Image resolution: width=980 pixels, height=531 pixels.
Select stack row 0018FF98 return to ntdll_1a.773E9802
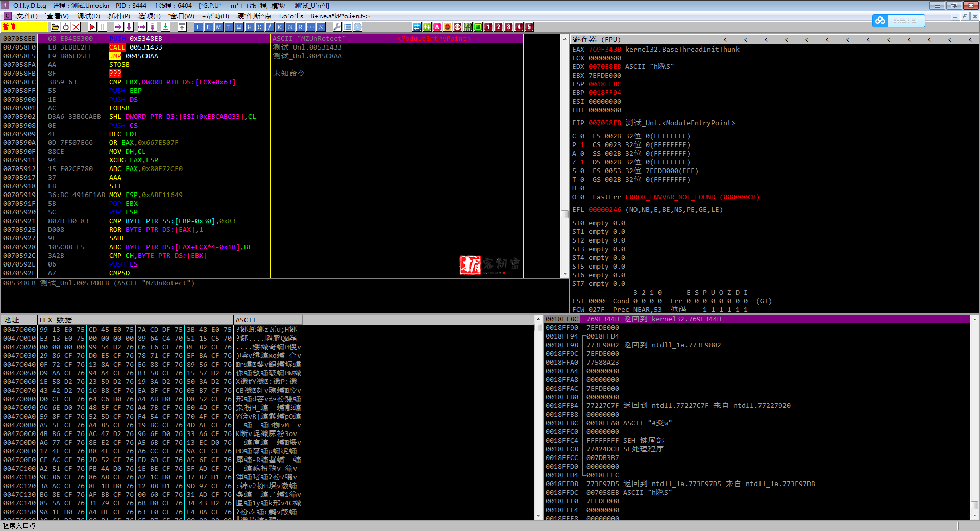[x=757, y=345]
